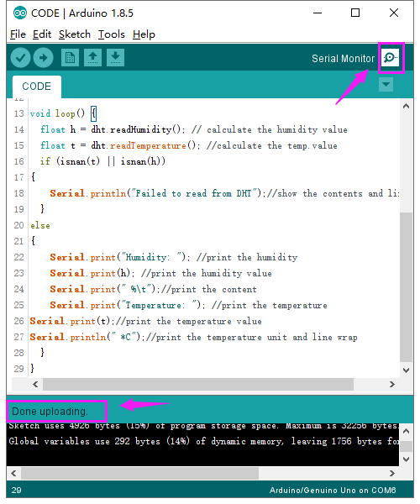Click the console horizontal scrollbar thumb
Viewport: 420px width, 504px height.
(139, 473)
